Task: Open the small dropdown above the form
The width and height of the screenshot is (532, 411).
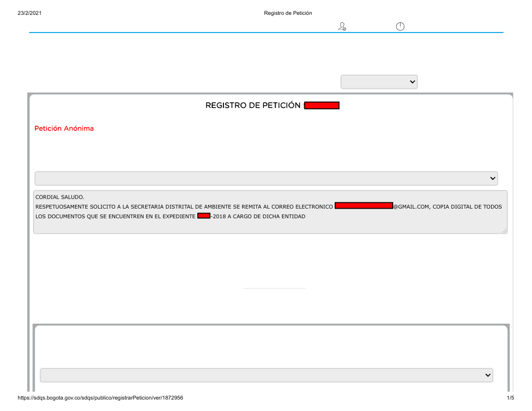Action: pos(379,82)
